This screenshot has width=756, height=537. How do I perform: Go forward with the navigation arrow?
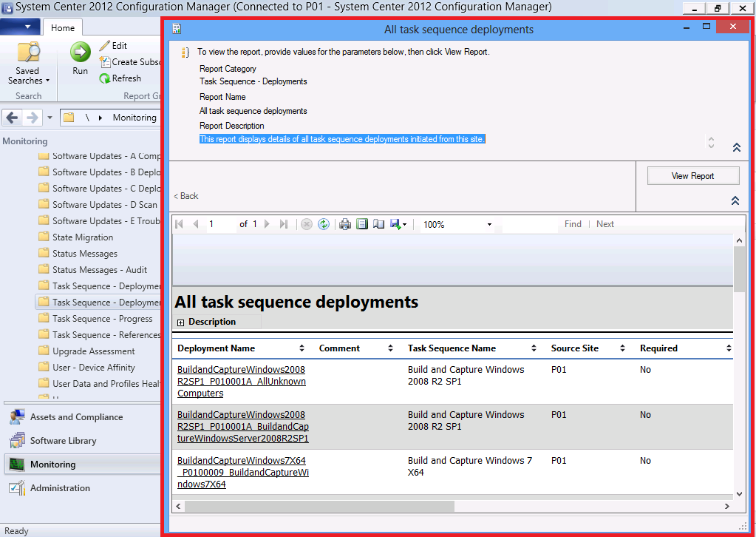tap(33, 118)
